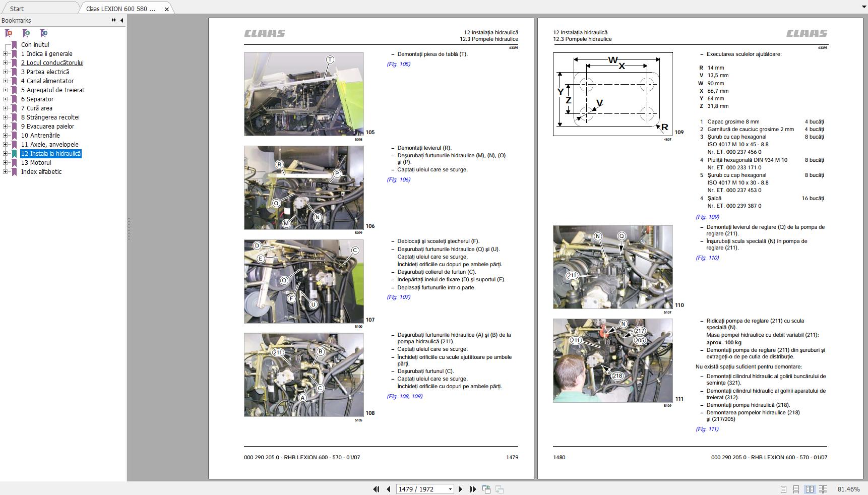Follow the '(Fig. 110)' figure link
Viewport: 868px width, 495px height.
(707, 258)
